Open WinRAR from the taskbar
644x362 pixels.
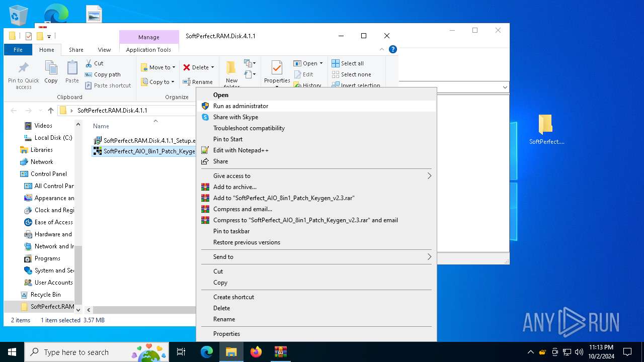coord(281,352)
